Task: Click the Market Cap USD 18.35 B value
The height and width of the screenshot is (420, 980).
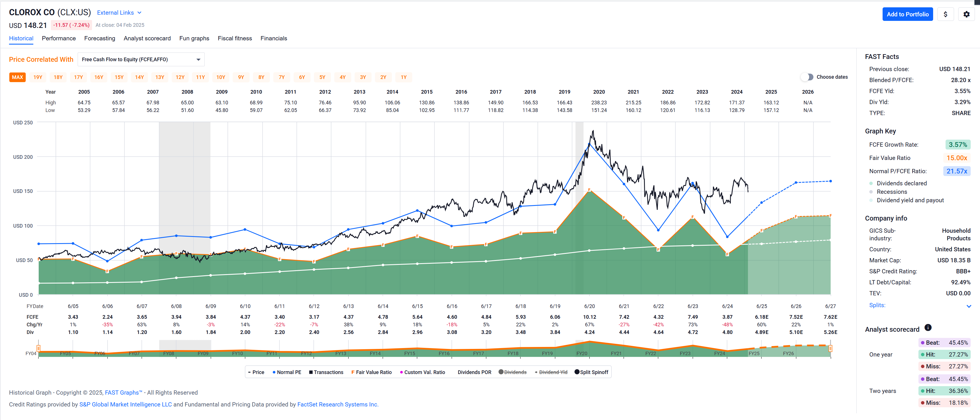Action: click(954, 260)
